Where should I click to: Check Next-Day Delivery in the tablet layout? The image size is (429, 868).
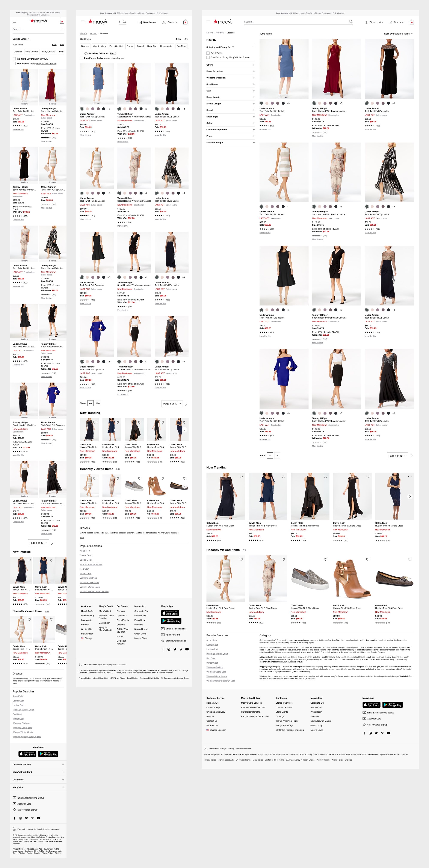(x=82, y=53)
